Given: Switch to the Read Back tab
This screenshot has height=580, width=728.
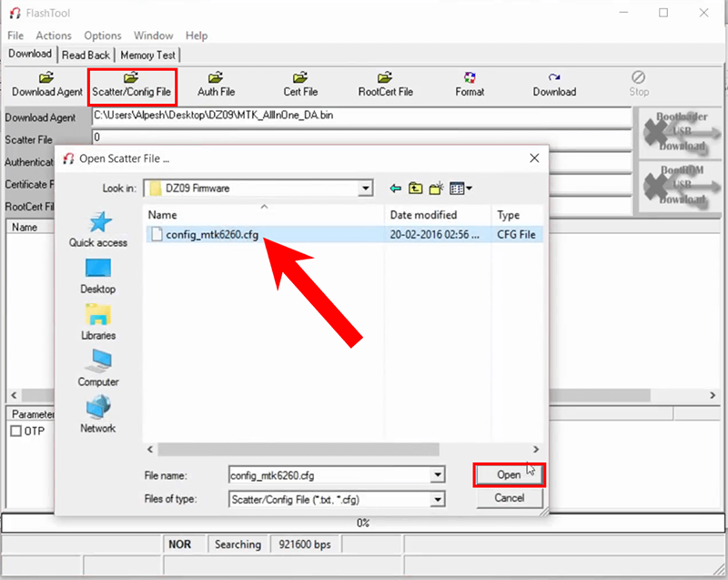Looking at the screenshot, I should click(x=86, y=56).
